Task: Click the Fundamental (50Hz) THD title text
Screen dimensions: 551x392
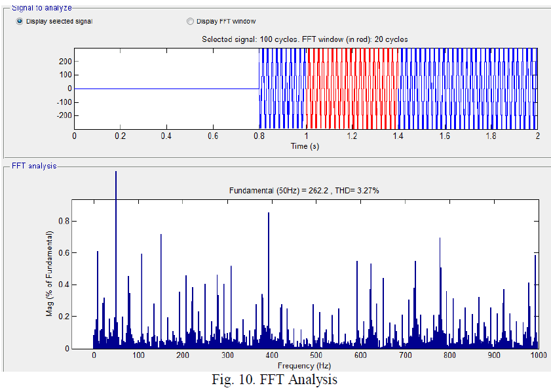Action: [304, 190]
